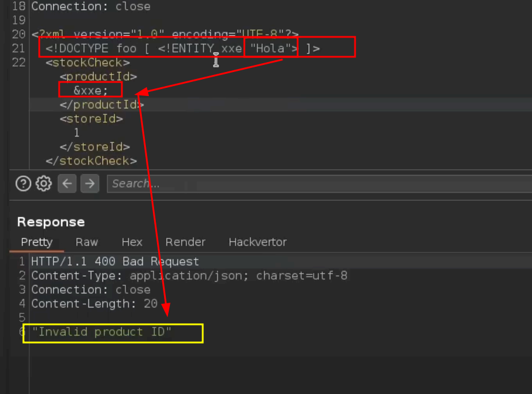Focus the request Search field

click(319, 184)
